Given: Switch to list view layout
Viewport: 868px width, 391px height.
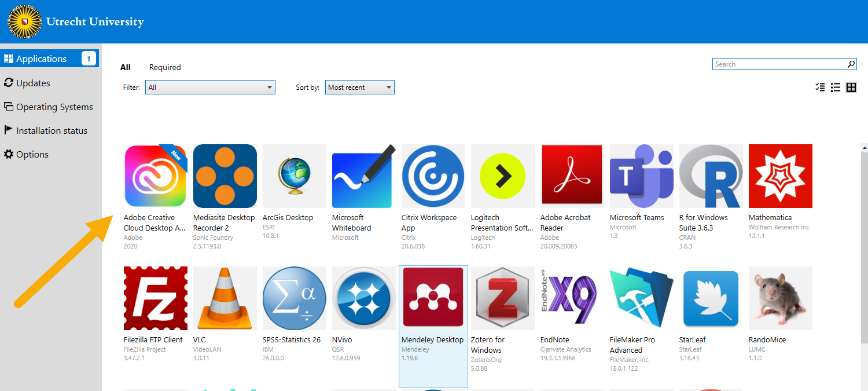Looking at the screenshot, I should [x=836, y=87].
